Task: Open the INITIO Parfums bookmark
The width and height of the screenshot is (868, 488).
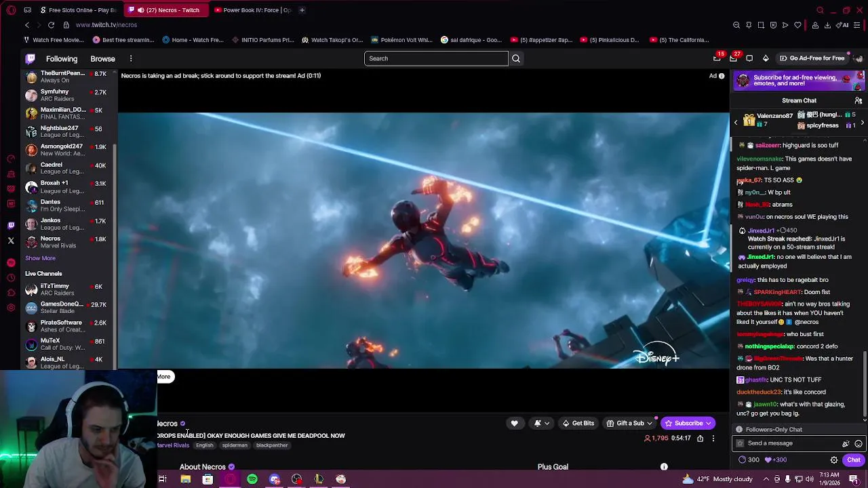Action: 263,40
